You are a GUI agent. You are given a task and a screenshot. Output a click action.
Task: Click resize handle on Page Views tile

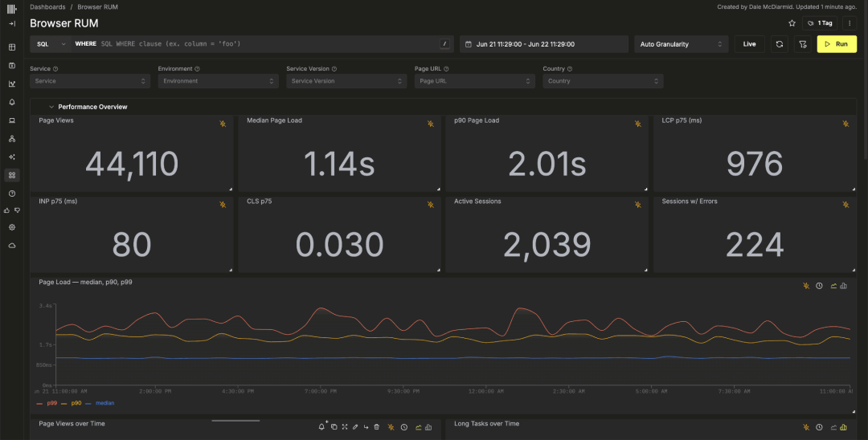[231, 189]
